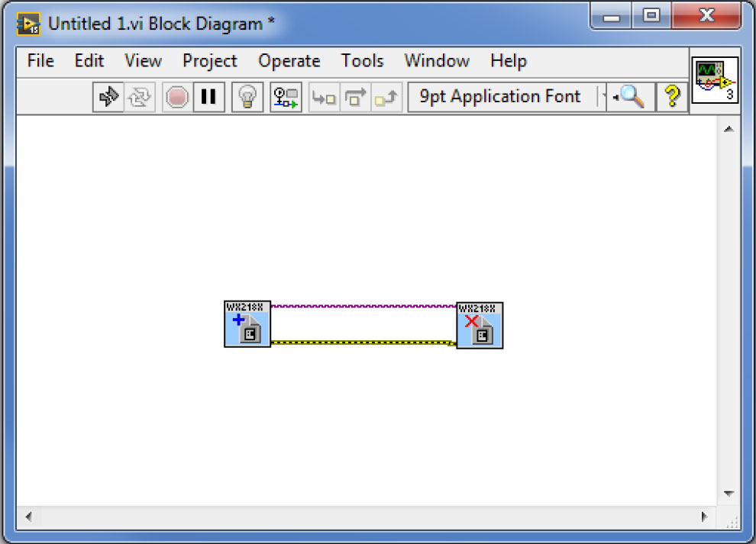Toggle Retain Wire Values button

point(286,98)
